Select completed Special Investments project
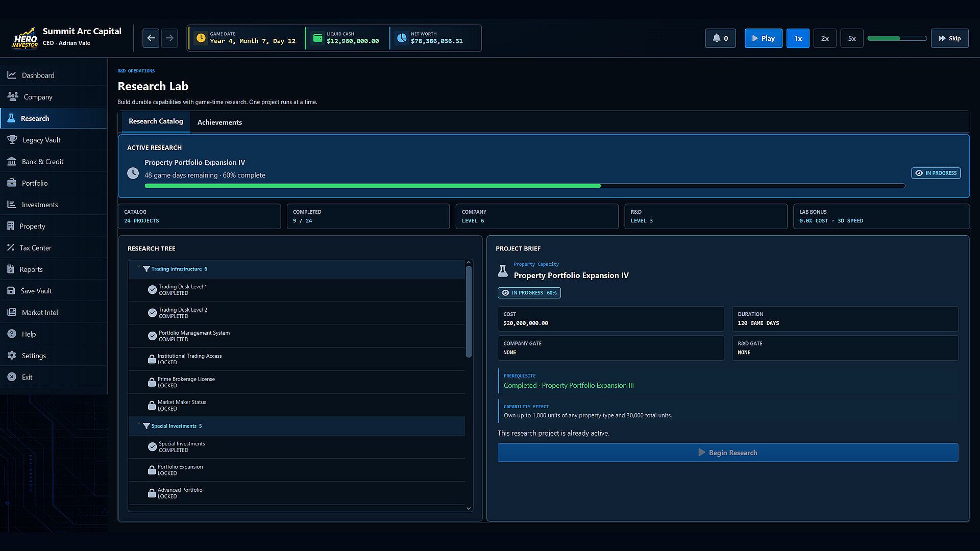 pyautogui.click(x=297, y=447)
